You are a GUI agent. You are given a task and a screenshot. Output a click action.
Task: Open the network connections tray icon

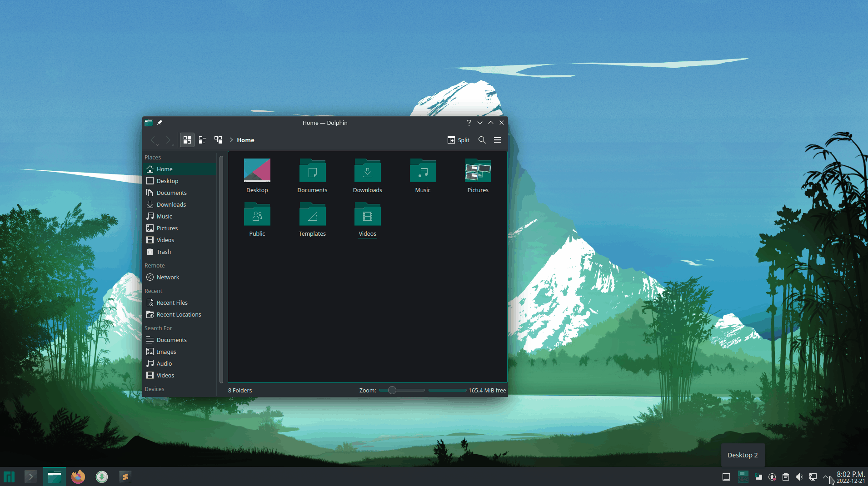pyautogui.click(x=813, y=477)
